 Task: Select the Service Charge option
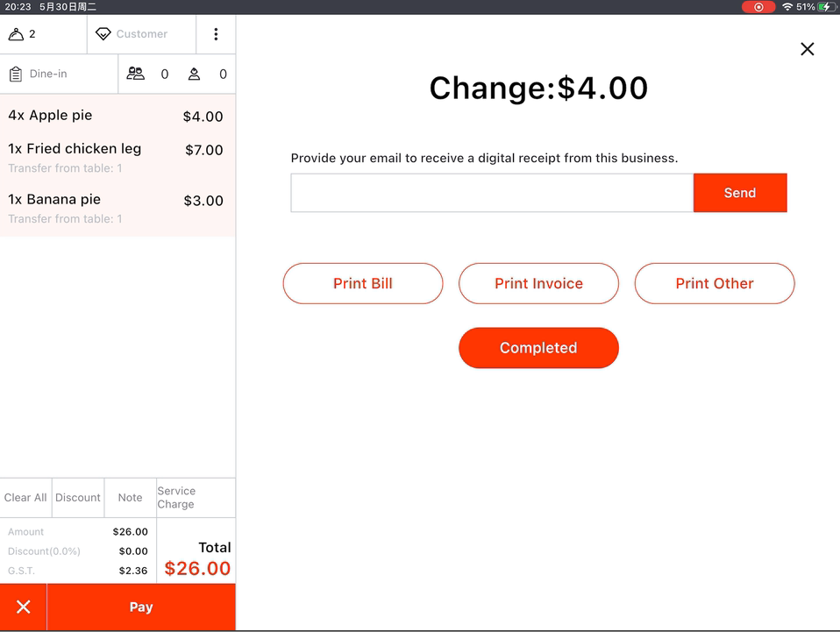click(195, 498)
